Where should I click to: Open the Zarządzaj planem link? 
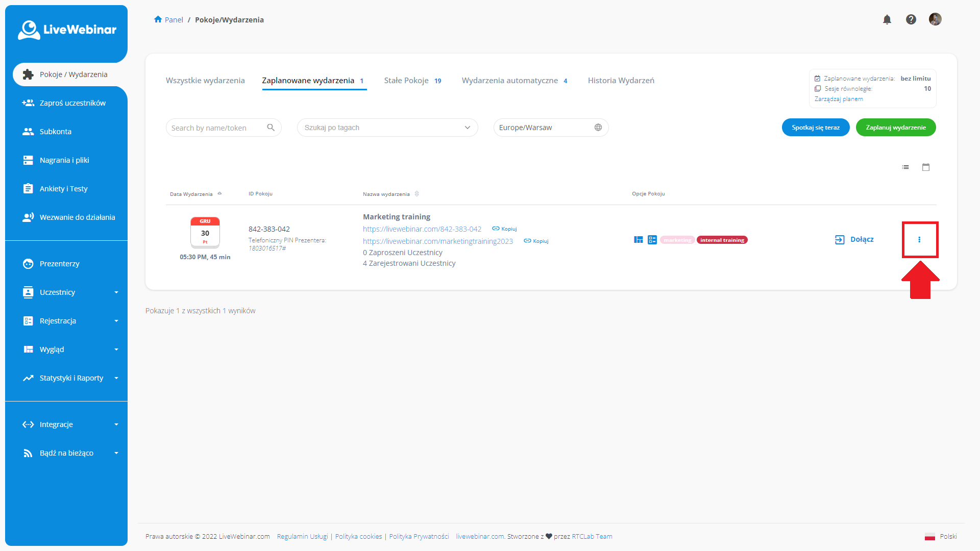pyautogui.click(x=839, y=98)
